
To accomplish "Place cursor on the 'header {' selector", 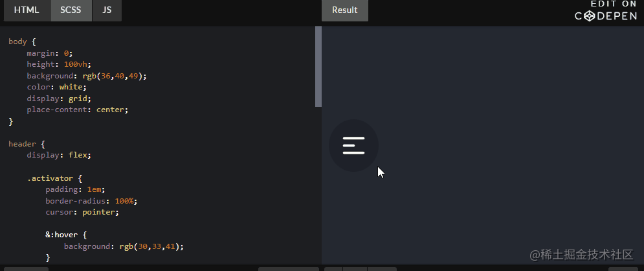I will 27,144.
